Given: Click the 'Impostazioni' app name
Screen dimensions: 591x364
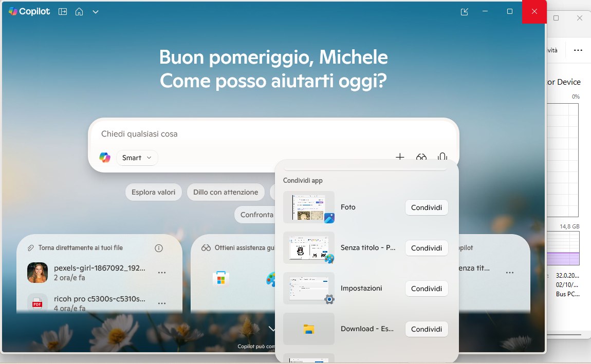Looking at the screenshot, I should 361,289.
